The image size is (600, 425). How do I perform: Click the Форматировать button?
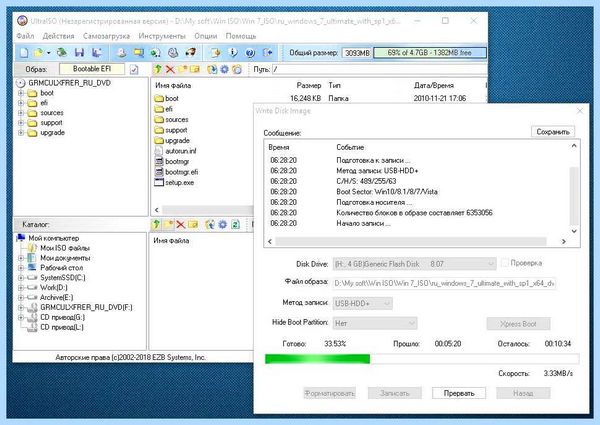pos(329,393)
